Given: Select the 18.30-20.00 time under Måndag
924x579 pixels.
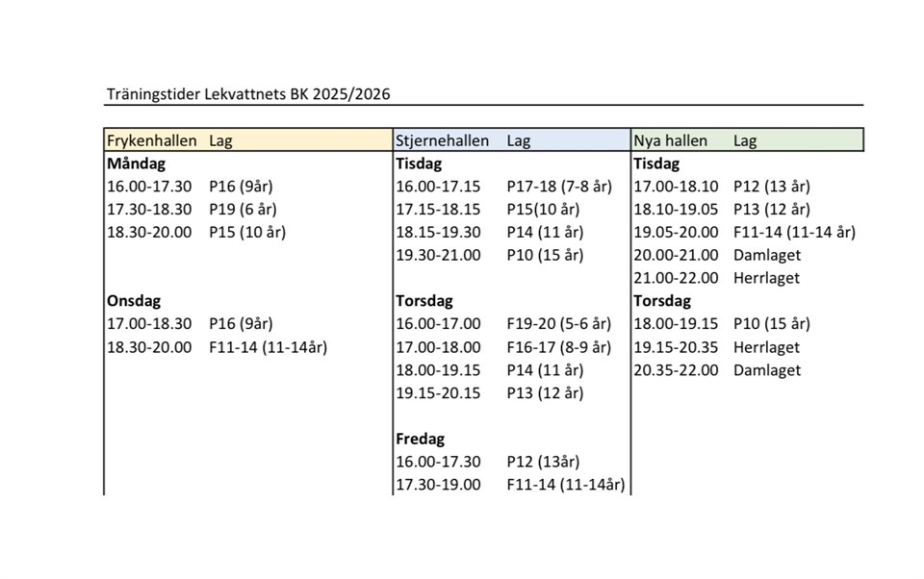Looking at the screenshot, I should tap(149, 232).
